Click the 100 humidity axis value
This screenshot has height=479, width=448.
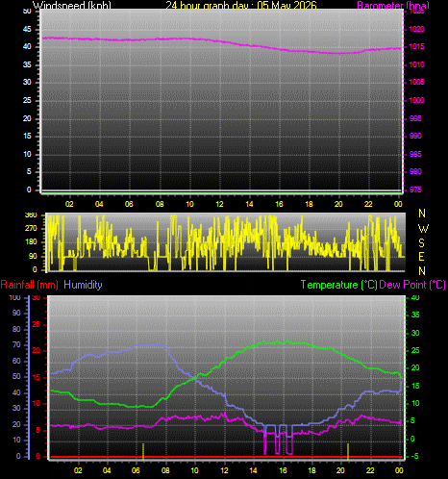click(14, 297)
